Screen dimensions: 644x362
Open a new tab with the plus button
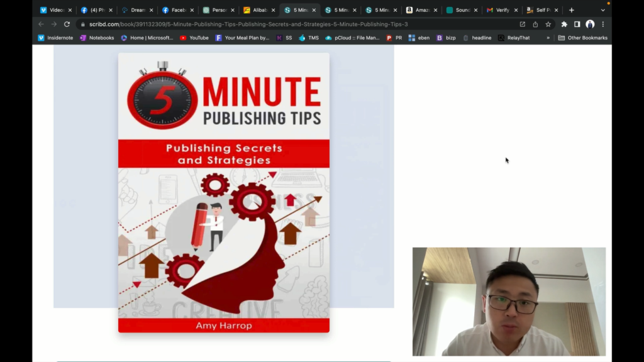click(x=571, y=10)
